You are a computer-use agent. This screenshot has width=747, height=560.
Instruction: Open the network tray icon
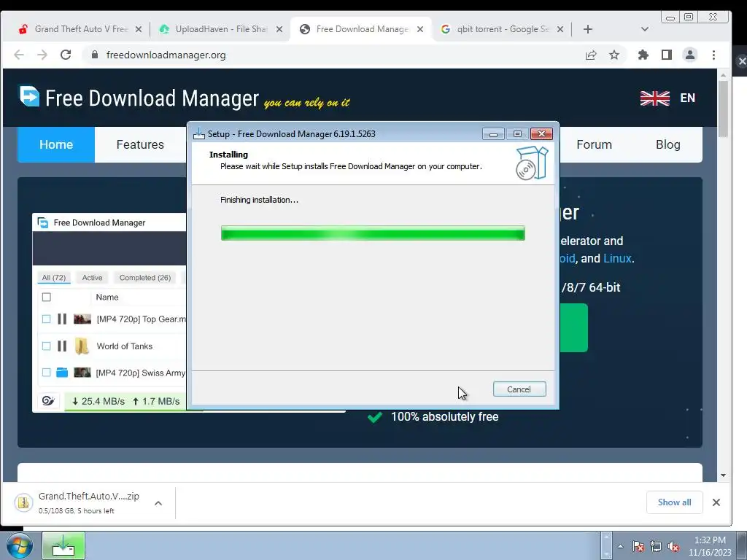[x=656, y=547]
